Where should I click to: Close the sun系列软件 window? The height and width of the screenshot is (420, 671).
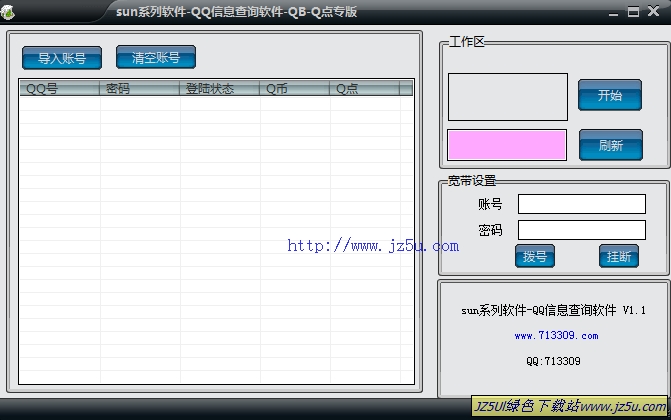point(654,12)
